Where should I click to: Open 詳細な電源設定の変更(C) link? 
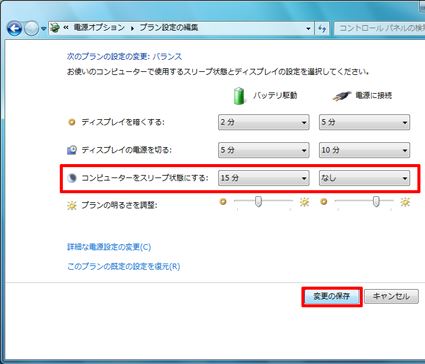pyautogui.click(x=109, y=247)
